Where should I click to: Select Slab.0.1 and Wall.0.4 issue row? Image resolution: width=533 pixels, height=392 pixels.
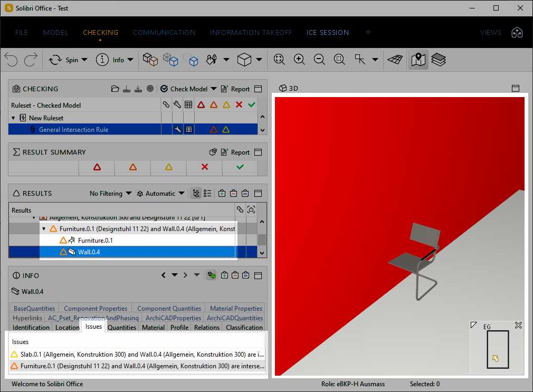[x=137, y=355]
